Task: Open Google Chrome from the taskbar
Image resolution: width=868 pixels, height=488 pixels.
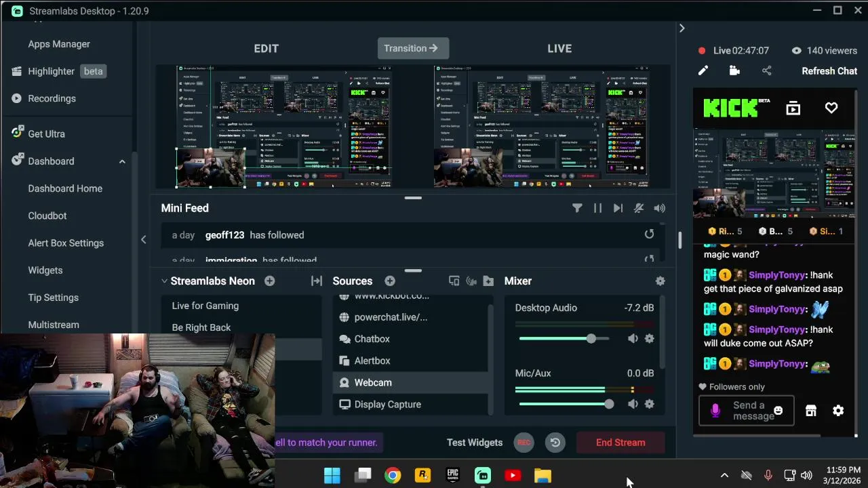Action: tap(393, 475)
